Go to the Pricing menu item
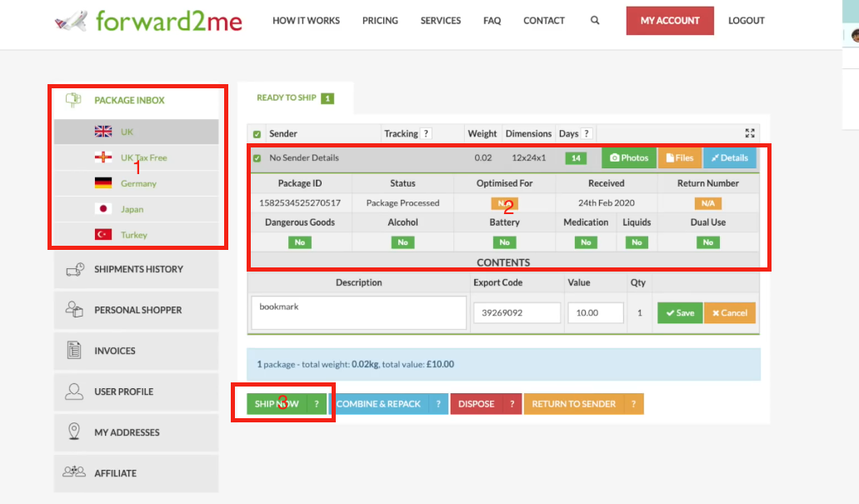This screenshot has height=504, width=859. click(x=380, y=21)
